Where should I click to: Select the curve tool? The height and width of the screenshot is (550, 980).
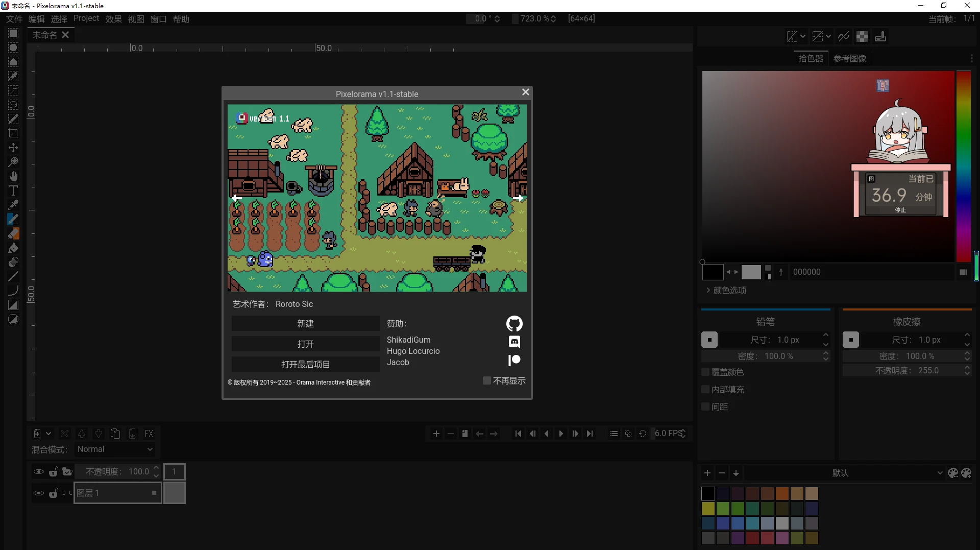(x=13, y=291)
